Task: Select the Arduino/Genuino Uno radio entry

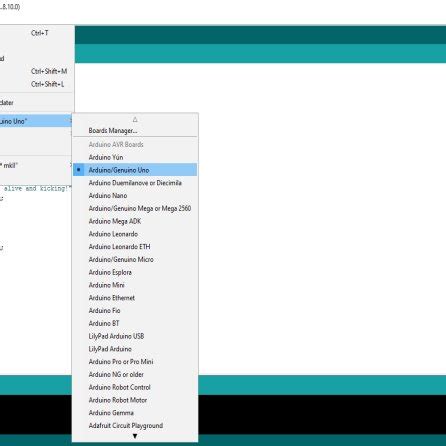Action: point(135,170)
